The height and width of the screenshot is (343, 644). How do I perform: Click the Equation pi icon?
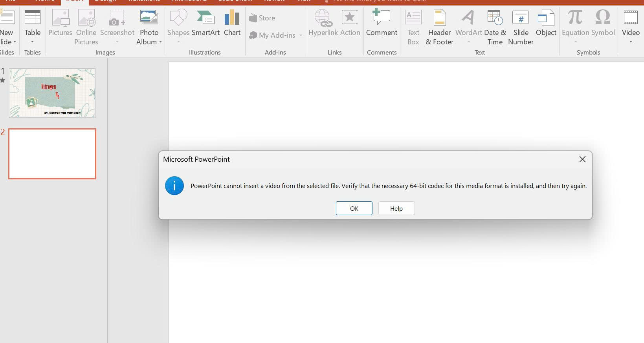pyautogui.click(x=575, y=17)
